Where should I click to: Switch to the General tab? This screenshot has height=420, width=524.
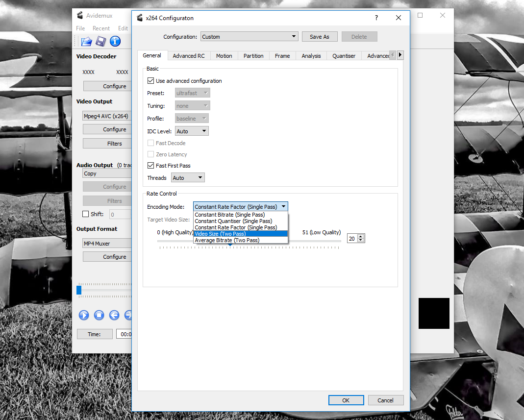152,55
